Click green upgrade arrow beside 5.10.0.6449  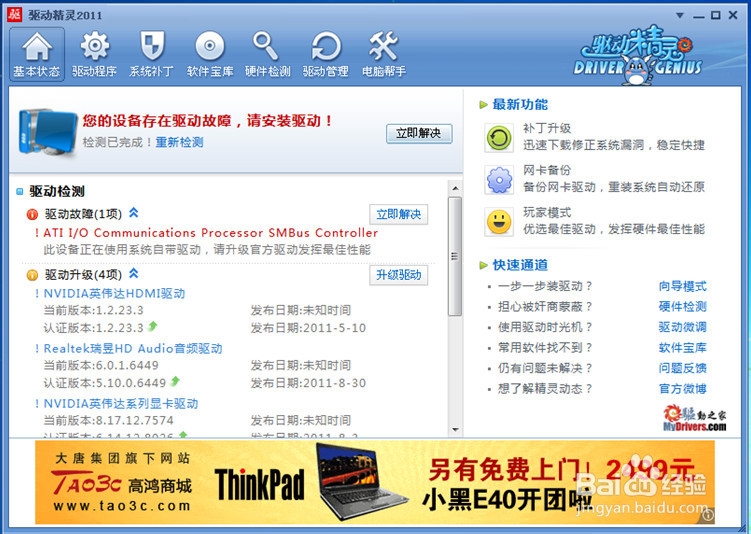click(x=175, y=381)
